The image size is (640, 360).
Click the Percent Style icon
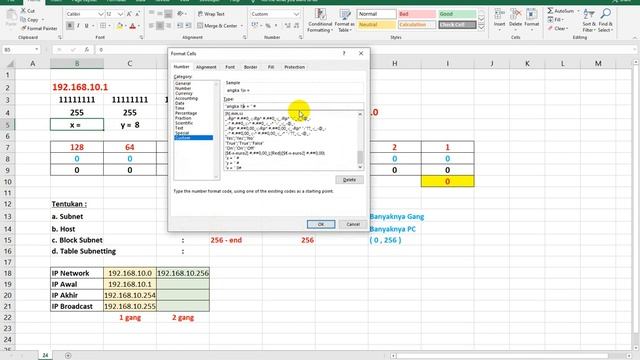pos(268,26)
